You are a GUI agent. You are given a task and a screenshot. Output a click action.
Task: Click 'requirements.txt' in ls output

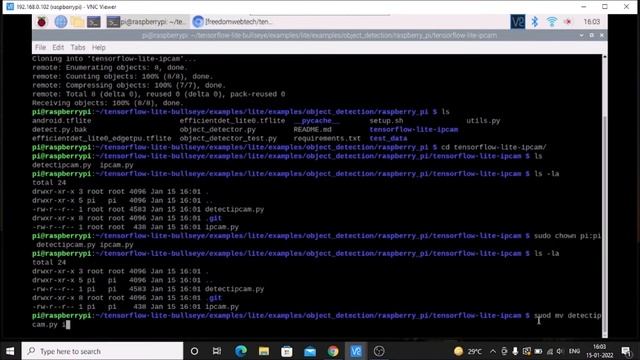(x=327, y=138)
